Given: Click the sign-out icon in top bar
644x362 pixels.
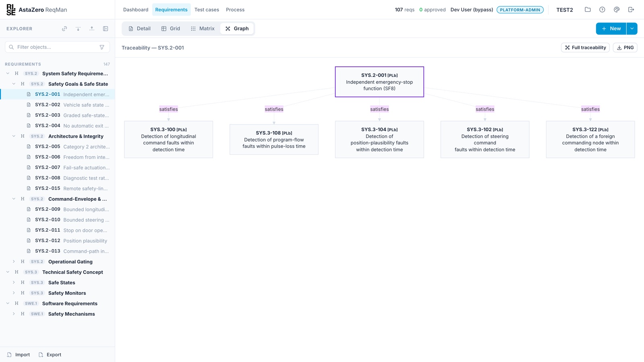Looking at the screenshot, I should point(631,10).
